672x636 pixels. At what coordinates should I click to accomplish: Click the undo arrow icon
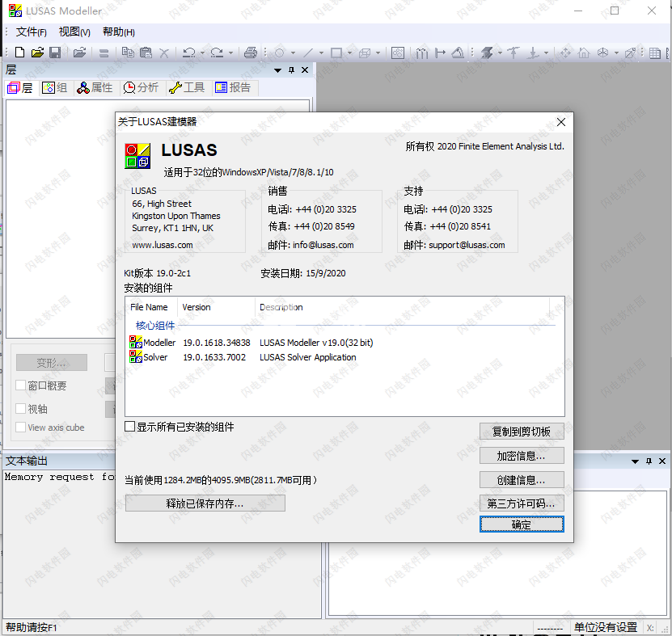[x=188, y=53]
